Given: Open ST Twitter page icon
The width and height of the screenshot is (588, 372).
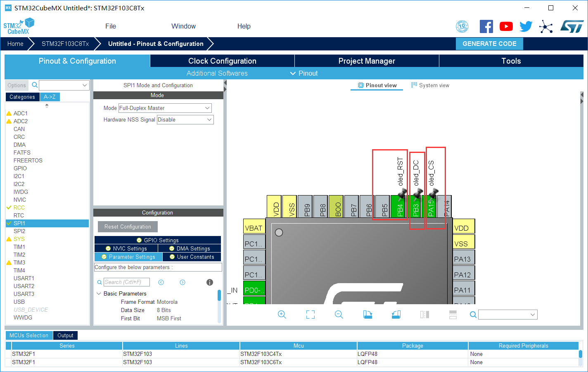Looking at the screenshot, I should coord(526,26).
